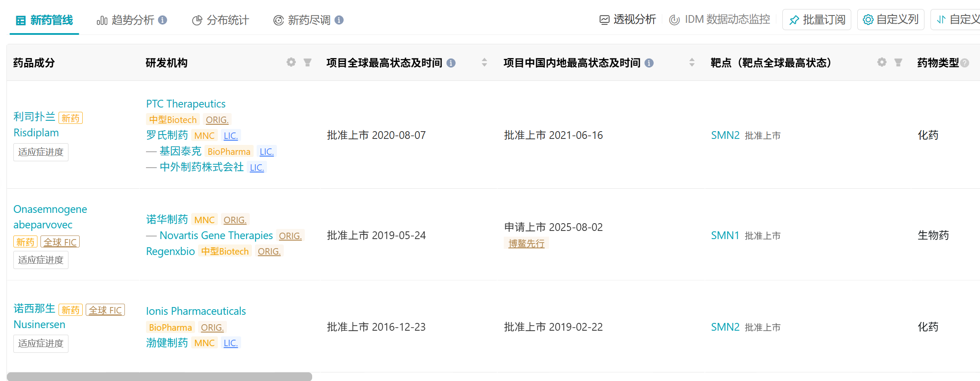Open the SMN1 target link
Viewport: 980px width, 381px height.
[725, 236]
